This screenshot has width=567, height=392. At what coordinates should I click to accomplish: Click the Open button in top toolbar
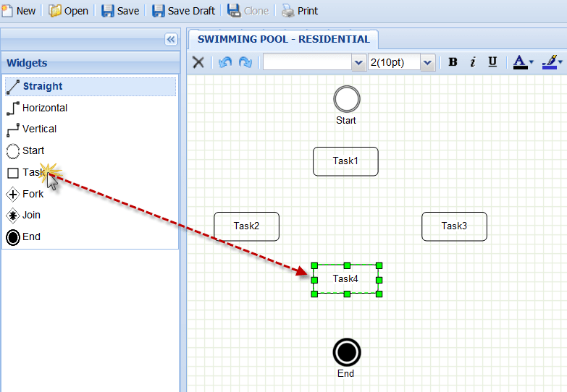coord(68,11)
